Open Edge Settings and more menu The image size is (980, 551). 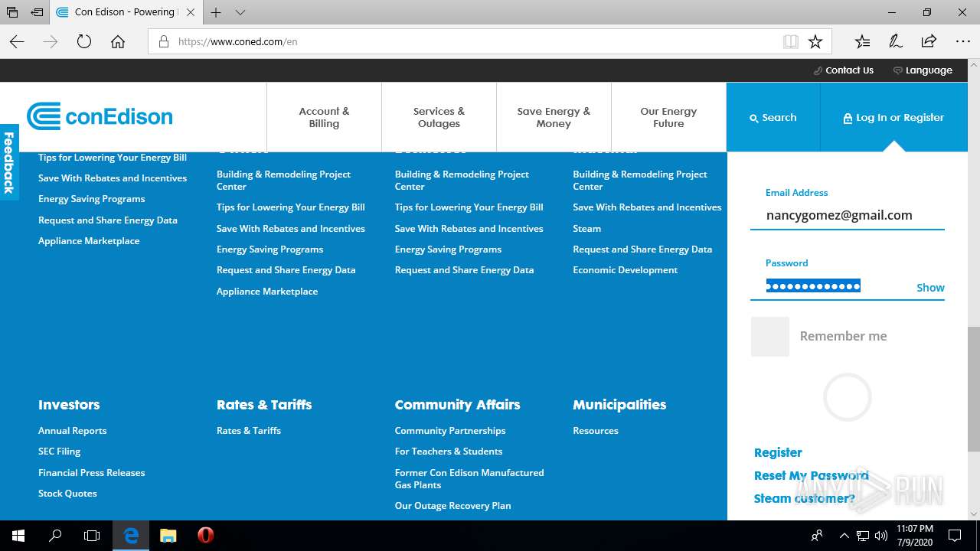click(x=962, y=42)
